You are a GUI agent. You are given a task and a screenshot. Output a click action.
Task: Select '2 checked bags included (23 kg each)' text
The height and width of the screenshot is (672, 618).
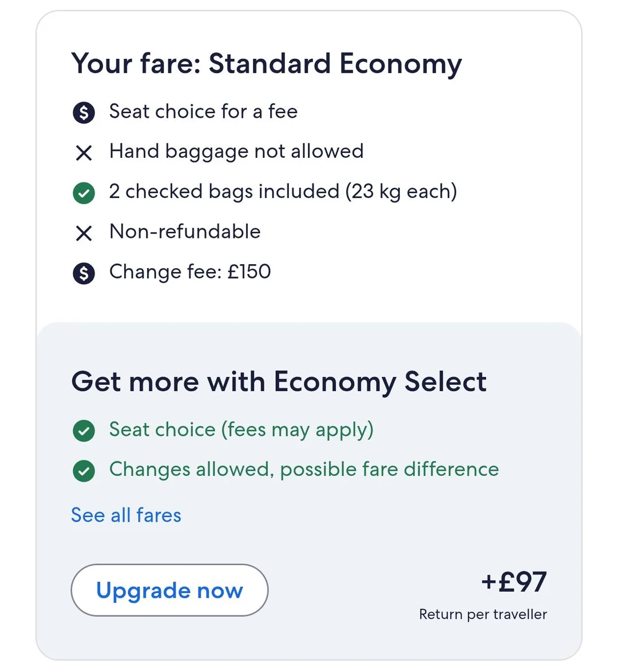tap(283, 192)
